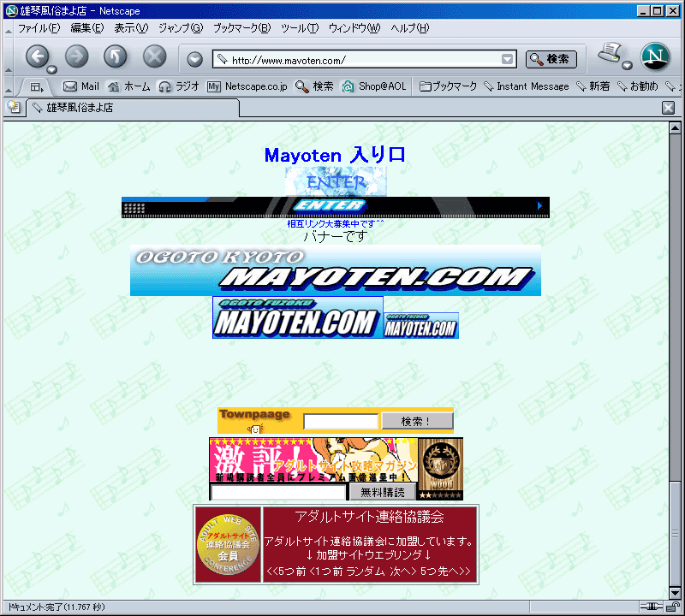Click the 検索 magnifier on the personal toolbar
The image size is (685, 616).
314,86
